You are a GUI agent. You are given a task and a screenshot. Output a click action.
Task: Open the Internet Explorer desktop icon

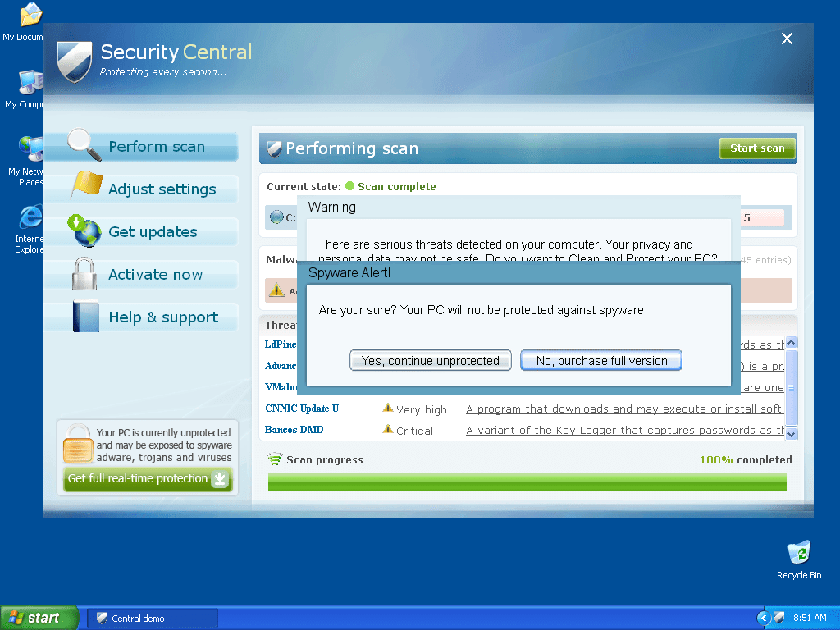pos(30,219)
